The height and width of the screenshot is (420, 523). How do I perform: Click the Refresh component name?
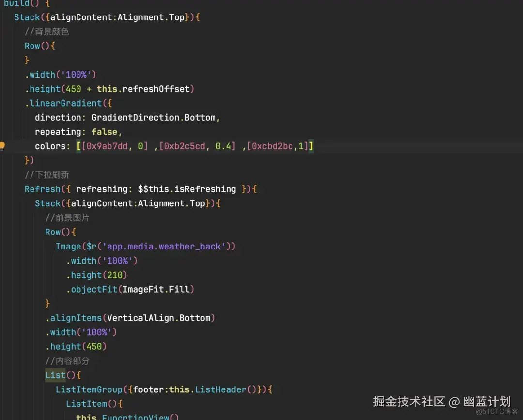42,189
